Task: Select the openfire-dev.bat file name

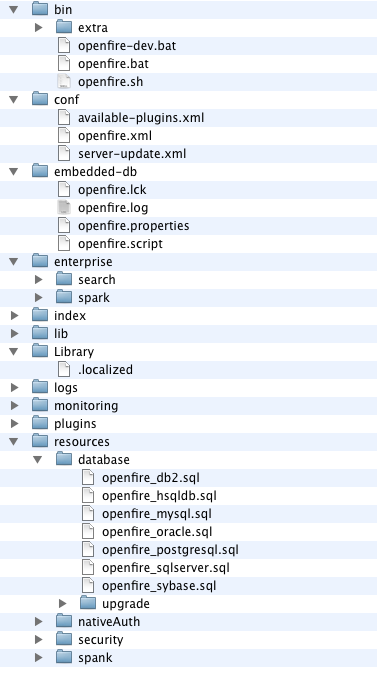Action: pyautogui.click(x=127, y=46)
